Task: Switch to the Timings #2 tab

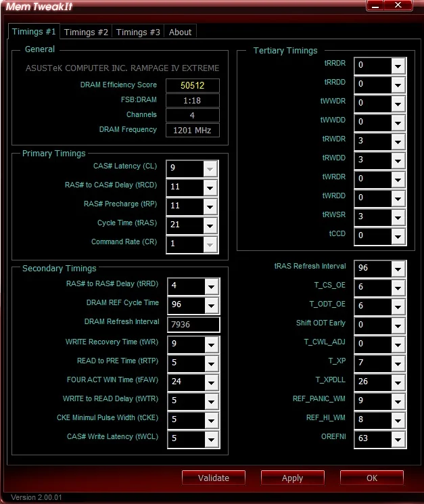Action: click(x=86, y=32)
